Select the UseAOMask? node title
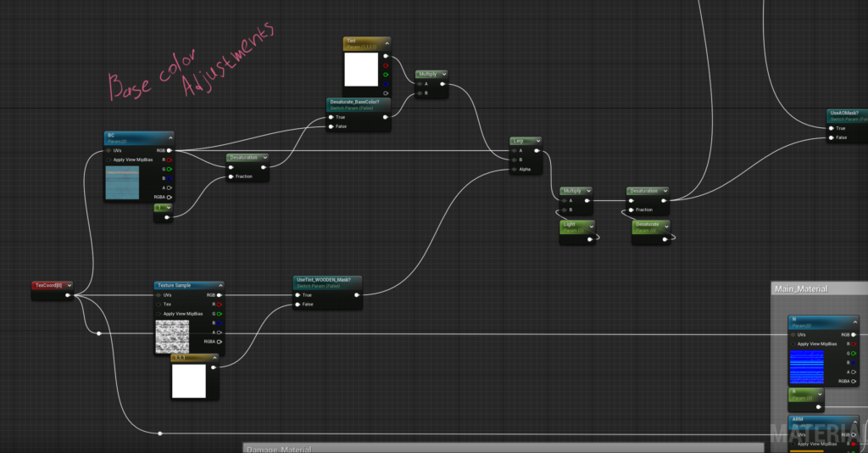 click(844, 113)
